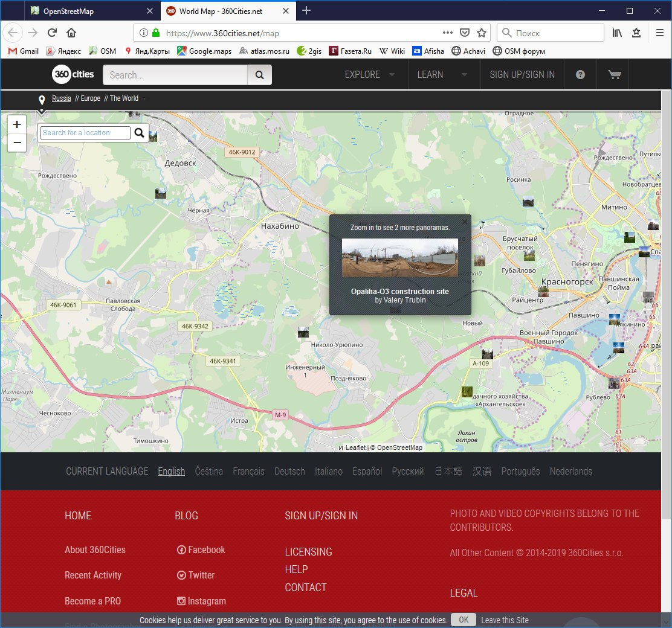Zoom in the map with plus button
The image size is (672, 628).
(x=17, y=124)
